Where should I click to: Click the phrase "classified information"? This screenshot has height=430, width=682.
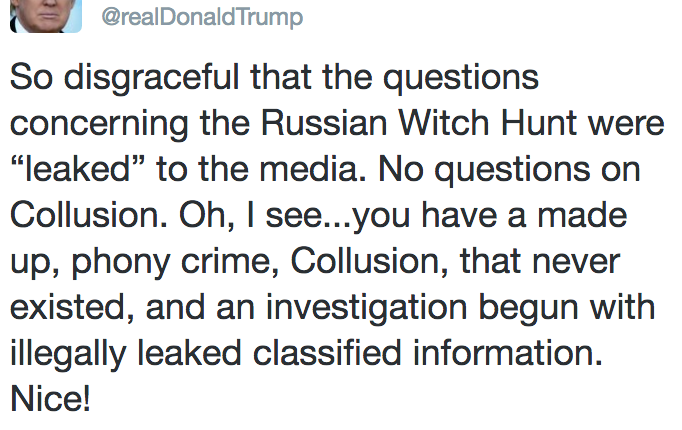point(428,352)
